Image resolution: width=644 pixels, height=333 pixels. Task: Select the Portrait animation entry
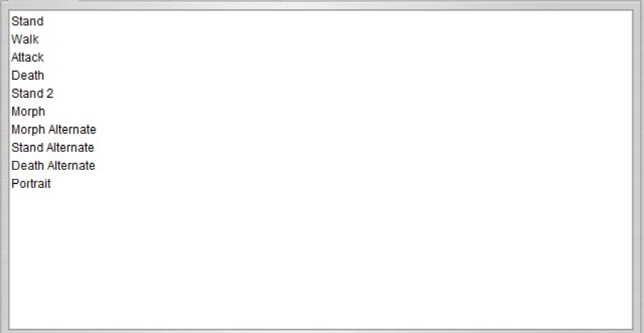[31, 184]
